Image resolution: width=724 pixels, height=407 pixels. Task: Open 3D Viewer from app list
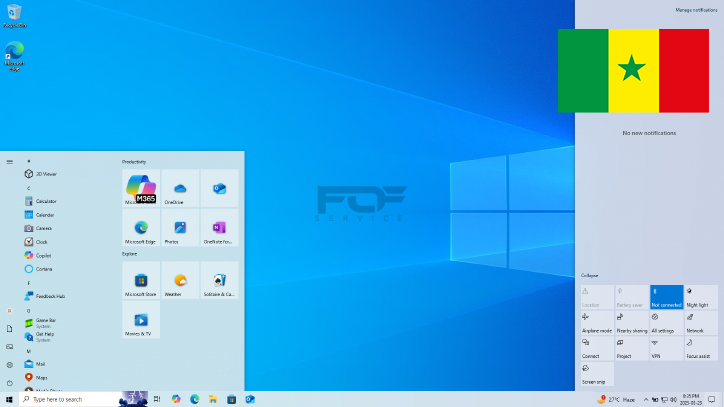[x=46, y=174]
